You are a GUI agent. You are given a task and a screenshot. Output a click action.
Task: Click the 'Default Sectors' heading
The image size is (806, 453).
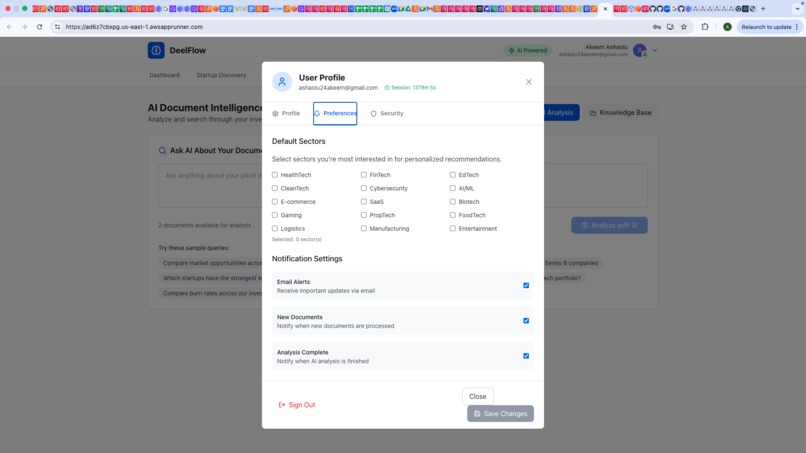point(299,141)
